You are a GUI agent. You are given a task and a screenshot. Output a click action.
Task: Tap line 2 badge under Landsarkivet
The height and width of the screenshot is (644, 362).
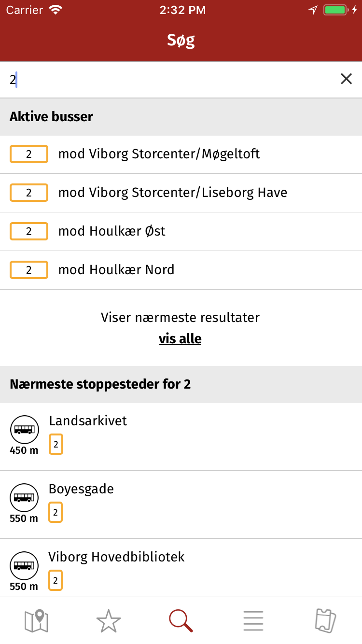tap(56, 445)
